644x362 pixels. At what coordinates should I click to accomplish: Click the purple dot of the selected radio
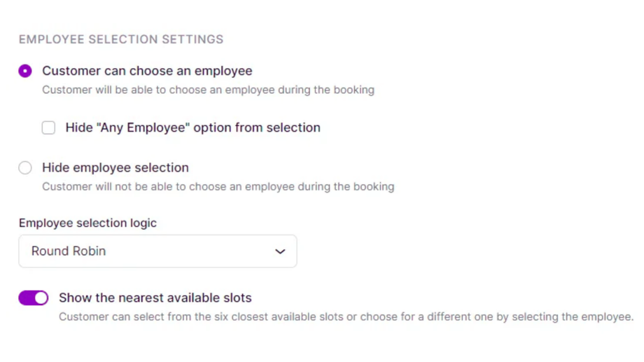tap(25, 71)
